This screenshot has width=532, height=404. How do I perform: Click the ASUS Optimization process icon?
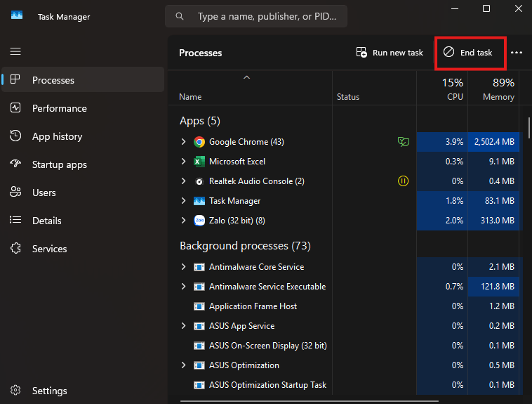tap(199, 365)
